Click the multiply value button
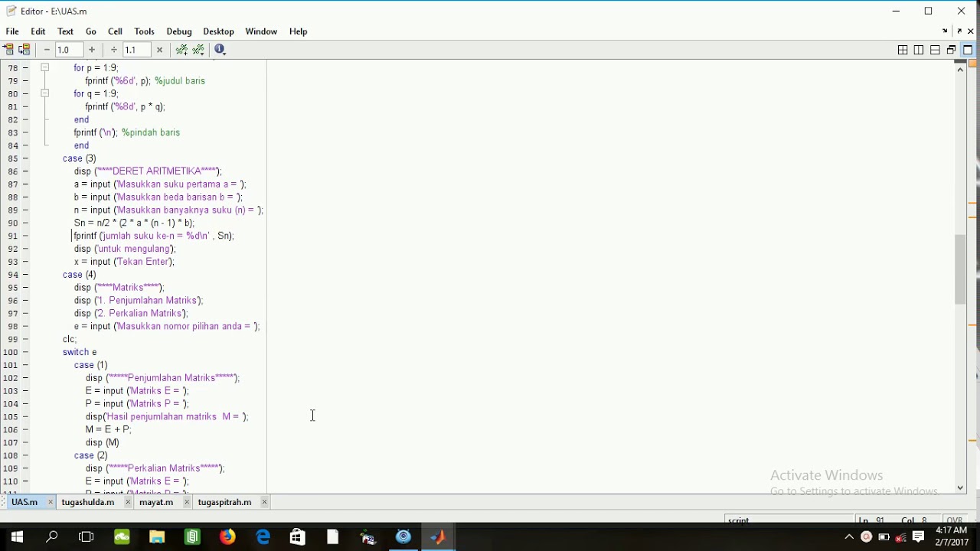This screenshot has height=551, width=980. tap(159, 50)
